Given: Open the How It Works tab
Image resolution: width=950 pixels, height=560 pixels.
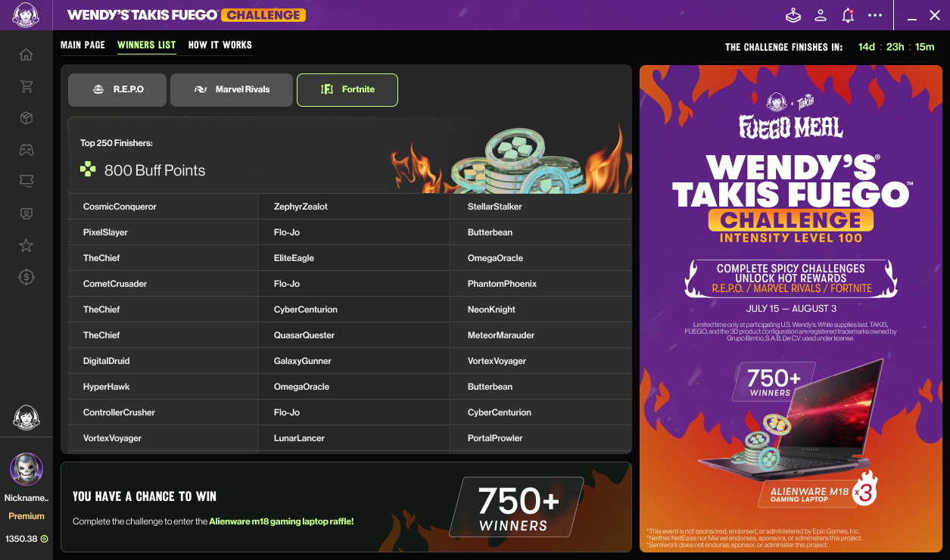Looking at the screenshot, I should coord(219,45).
